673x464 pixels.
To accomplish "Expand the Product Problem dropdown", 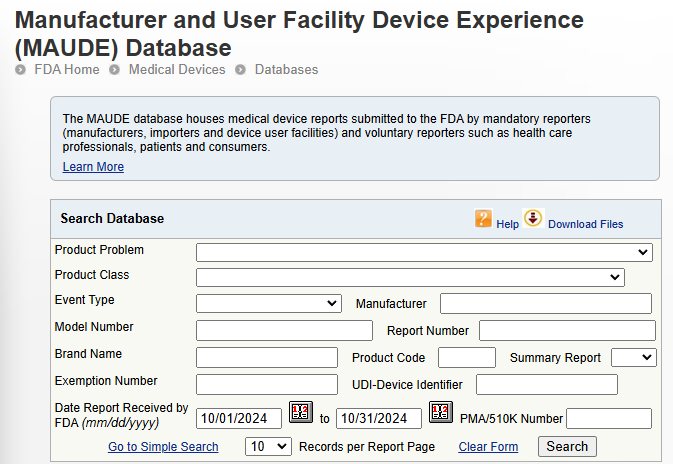I will [424, 252].
